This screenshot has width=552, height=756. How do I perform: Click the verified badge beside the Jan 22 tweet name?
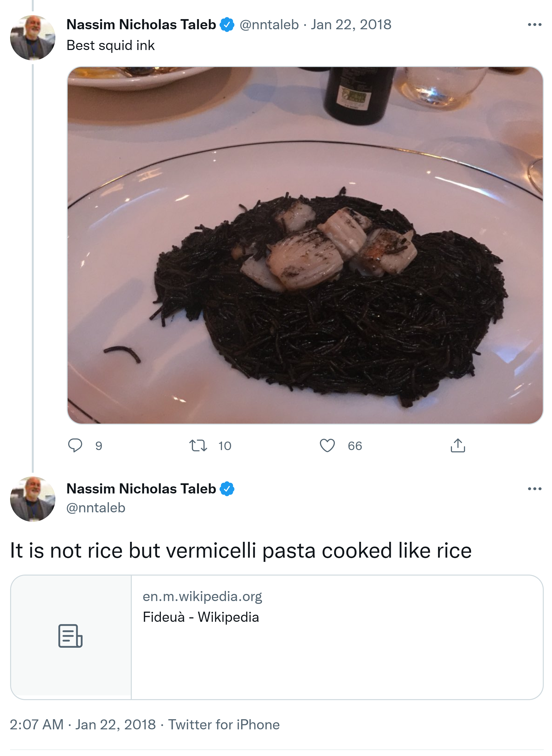[227, 25]
